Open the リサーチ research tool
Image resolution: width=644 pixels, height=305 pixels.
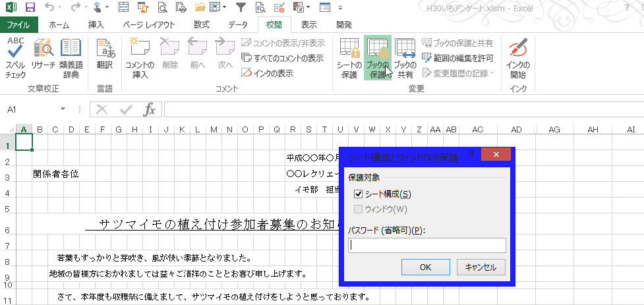[44, 58]
